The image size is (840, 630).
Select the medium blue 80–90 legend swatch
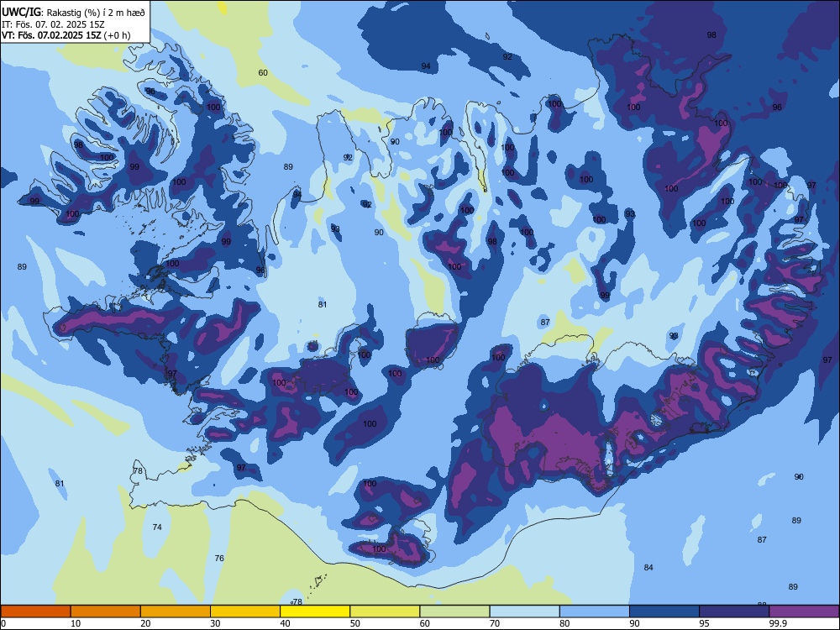(x=595, y=612)
